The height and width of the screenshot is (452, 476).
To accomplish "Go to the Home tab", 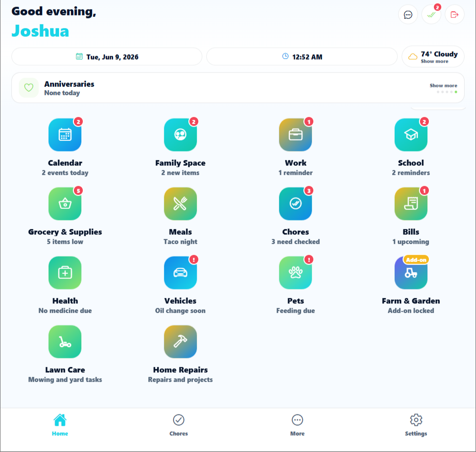I will click(60, 425).
